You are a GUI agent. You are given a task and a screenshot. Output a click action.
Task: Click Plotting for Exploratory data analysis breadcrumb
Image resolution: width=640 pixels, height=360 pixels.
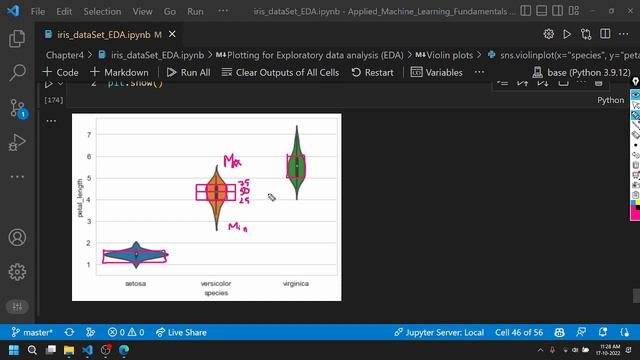pos(310,55)
